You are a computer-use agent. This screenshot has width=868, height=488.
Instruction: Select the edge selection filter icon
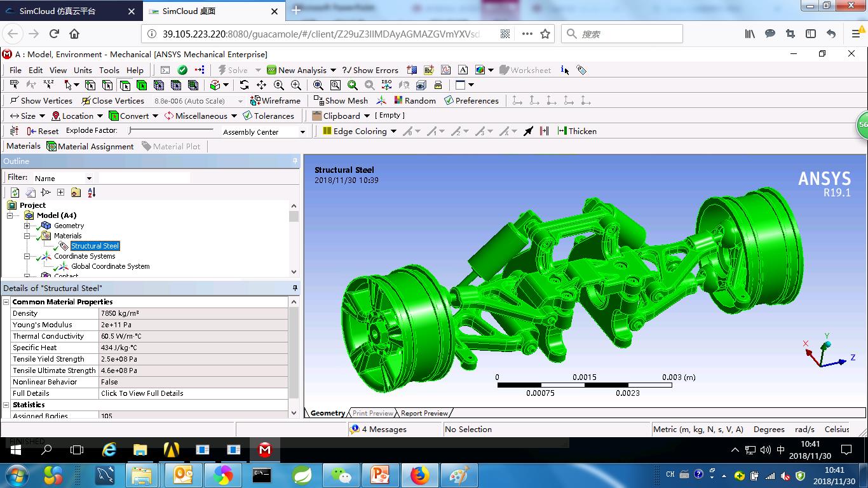pos(107,85)
